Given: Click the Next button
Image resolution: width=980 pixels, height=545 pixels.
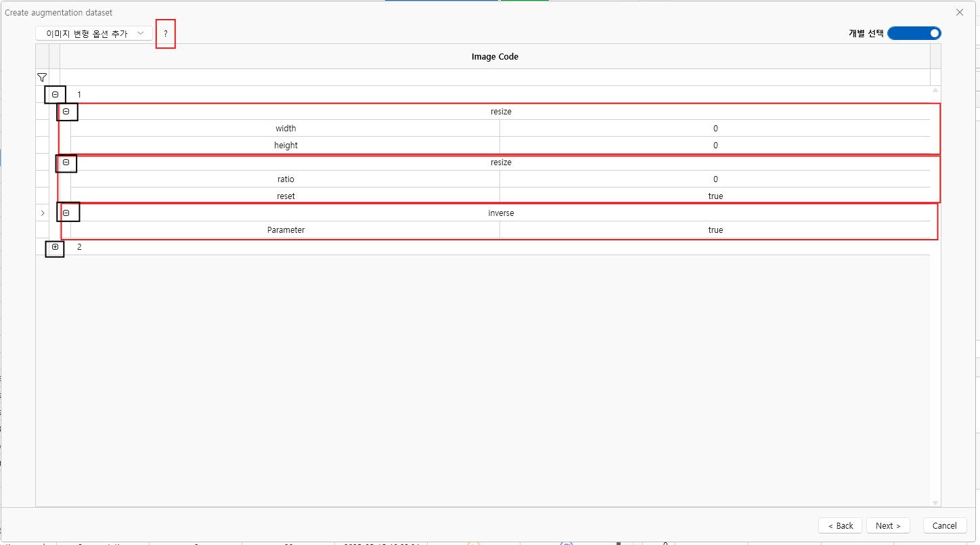Looking at the screenshot, I should click(x=888, y=525).
